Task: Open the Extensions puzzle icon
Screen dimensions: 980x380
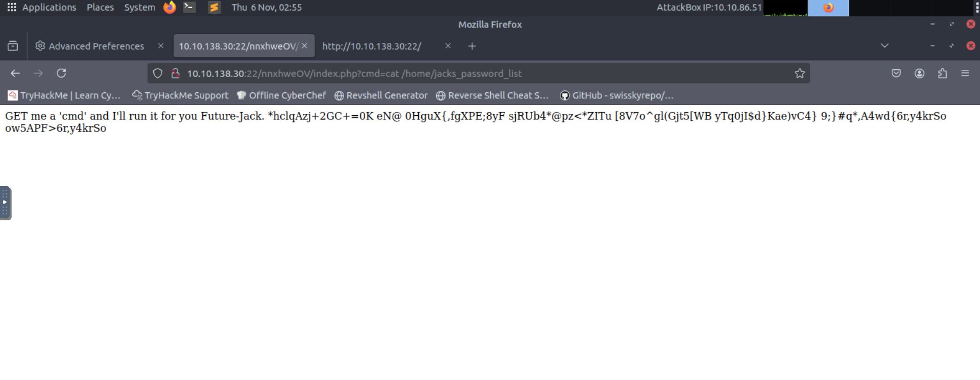Action: coord(942,73)
